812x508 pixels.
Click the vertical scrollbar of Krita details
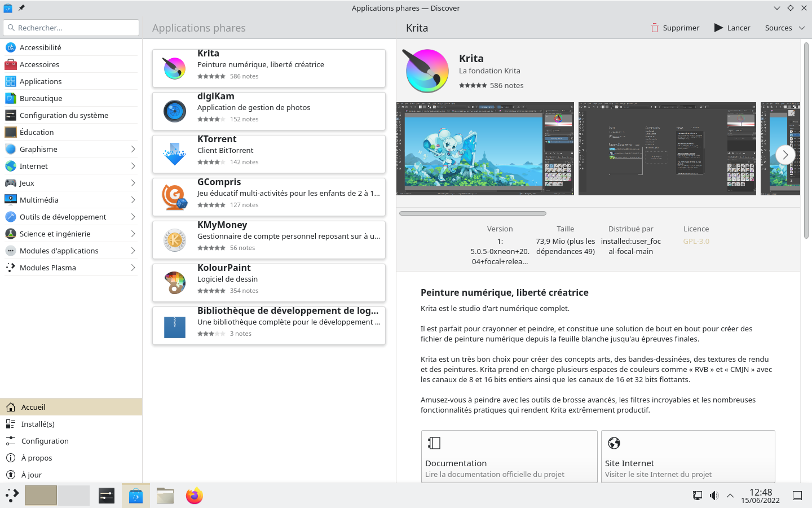(x=806, y=140)
